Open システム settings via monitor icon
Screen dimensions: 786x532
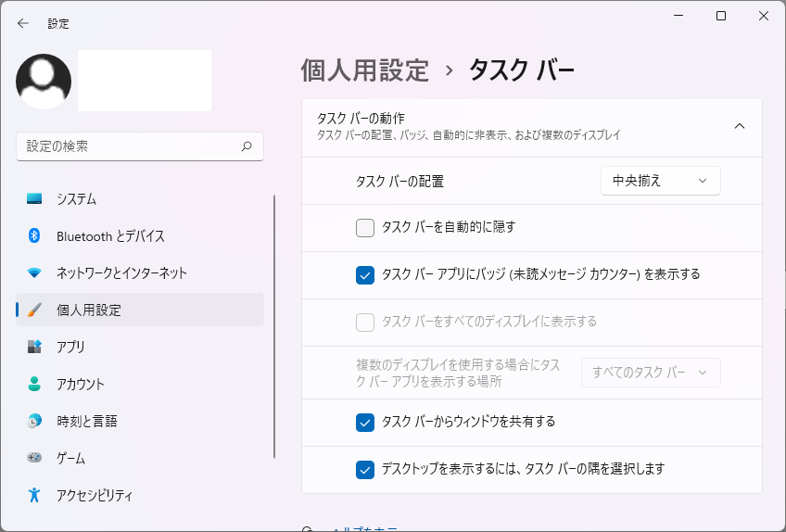click(x=34, y=199)
